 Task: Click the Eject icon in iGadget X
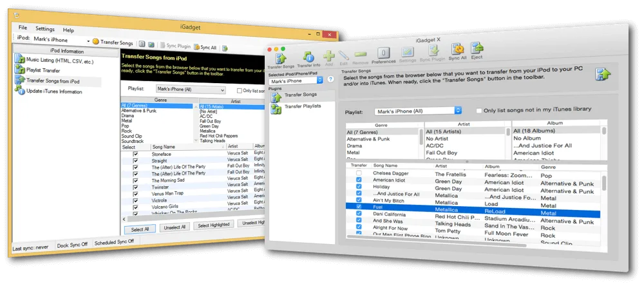point(477,48)
